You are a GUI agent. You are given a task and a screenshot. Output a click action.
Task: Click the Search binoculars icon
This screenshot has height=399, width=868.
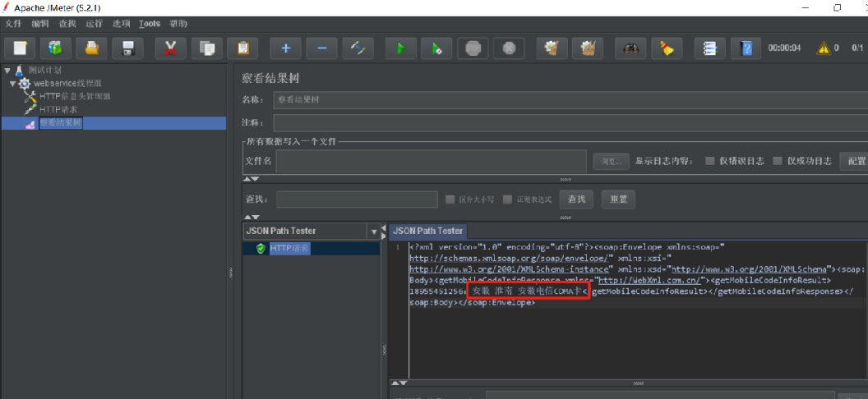pos(631,48)
